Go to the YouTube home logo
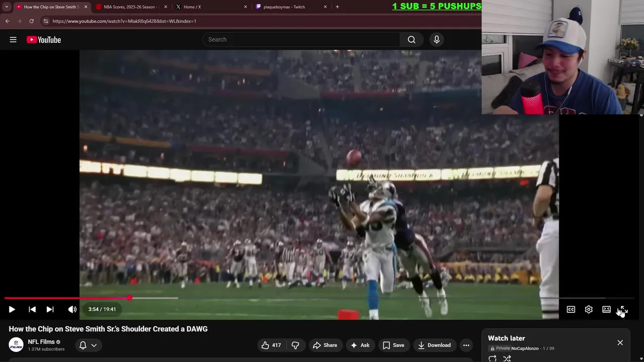 (x=44, y=40)
